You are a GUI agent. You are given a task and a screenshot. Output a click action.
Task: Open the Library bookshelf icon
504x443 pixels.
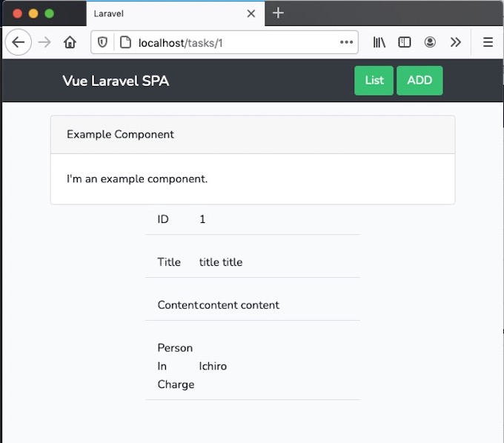click(x=379, y=42)
